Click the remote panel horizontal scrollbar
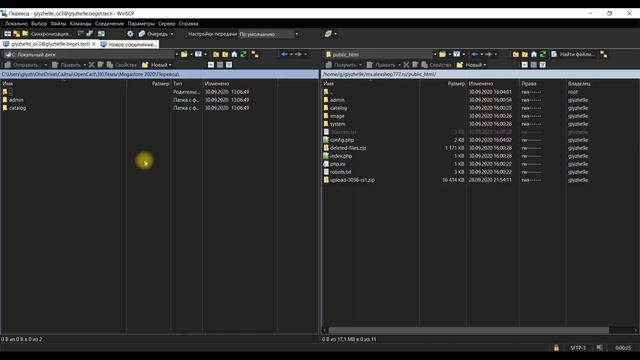Screen dimensions: 640x360 pos(469,330)
